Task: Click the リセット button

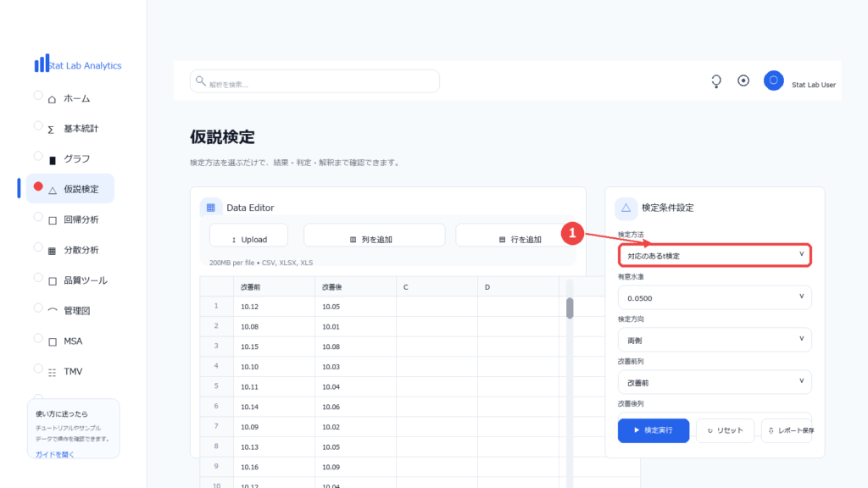Action: click(x=725, y=430)
